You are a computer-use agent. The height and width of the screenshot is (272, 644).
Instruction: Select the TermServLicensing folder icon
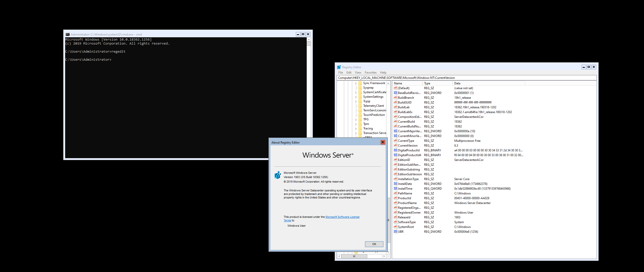click(360, 110)
